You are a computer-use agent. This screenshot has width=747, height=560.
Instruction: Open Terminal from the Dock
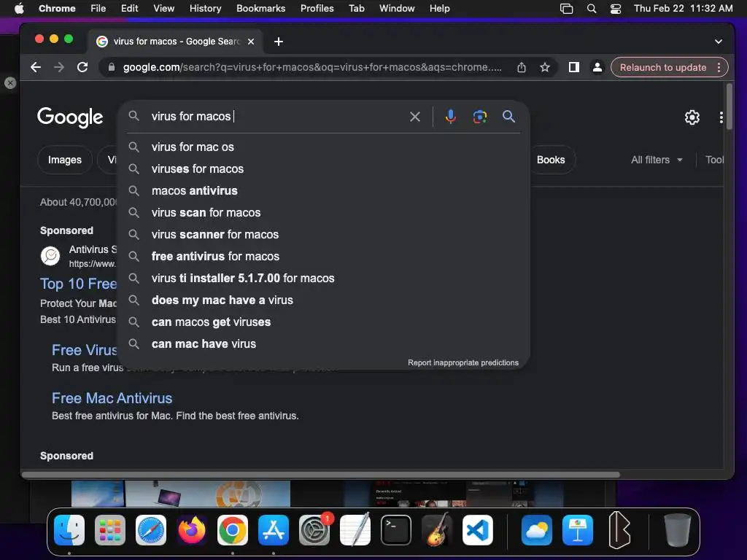click(396, 530)
